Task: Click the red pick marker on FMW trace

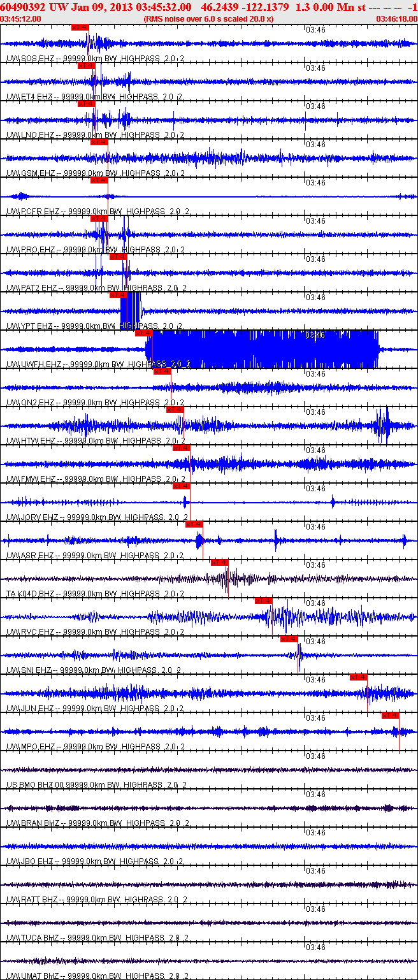Action: [182, 448]
